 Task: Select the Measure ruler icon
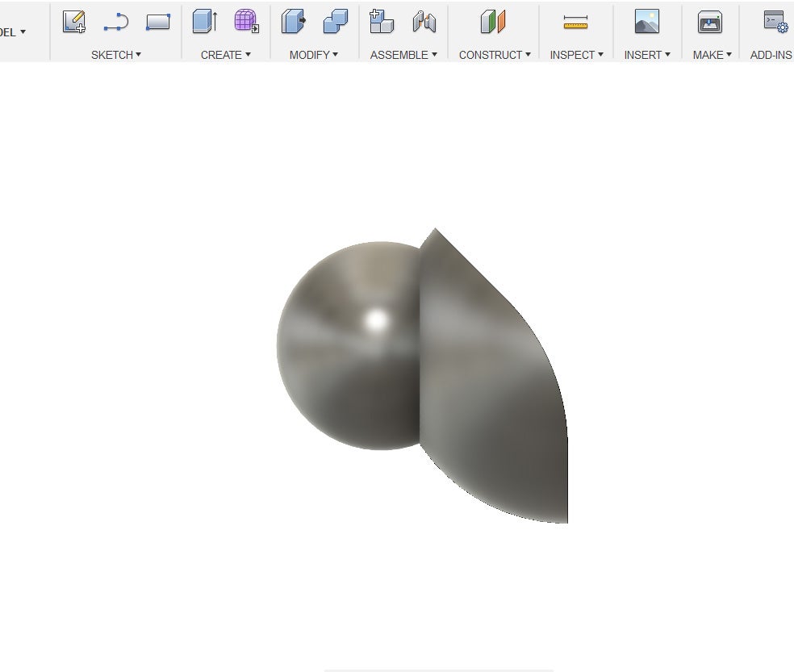pyautogui.click(x=575, y=23)
